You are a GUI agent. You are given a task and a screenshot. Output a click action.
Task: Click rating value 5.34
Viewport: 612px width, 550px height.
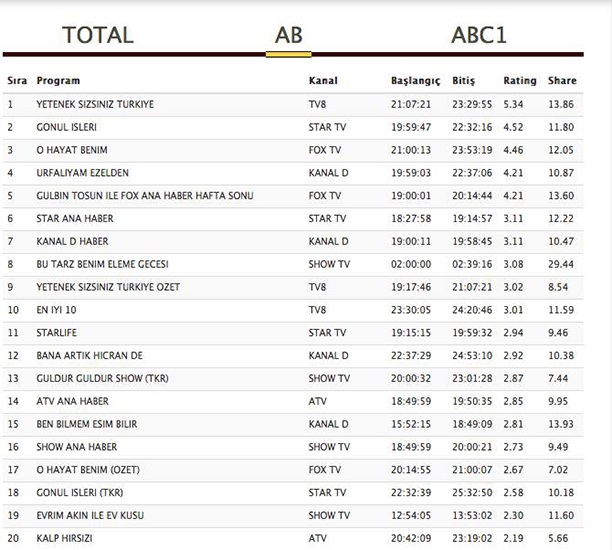(513, 104)
